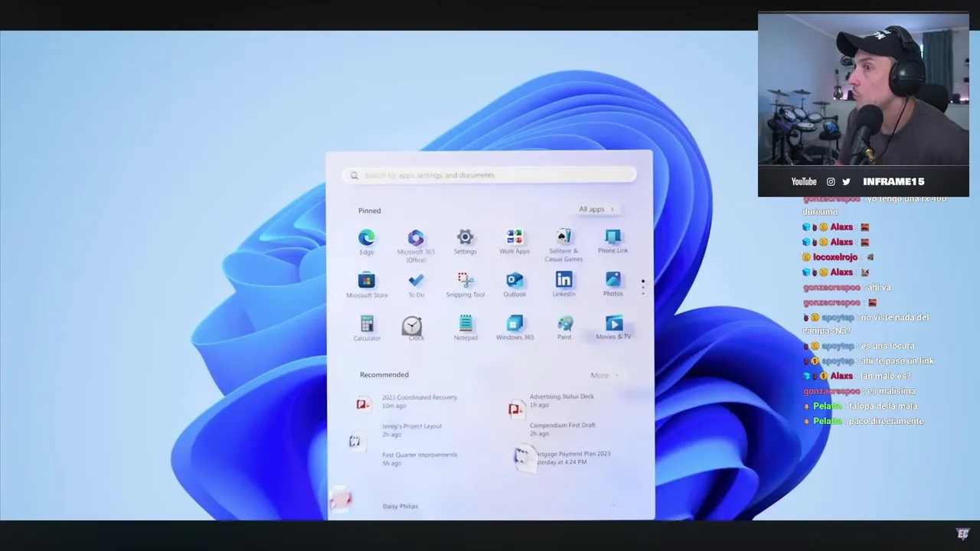
Task: Click locoxelrojo username in chat
Action: (x=835, y=257)
